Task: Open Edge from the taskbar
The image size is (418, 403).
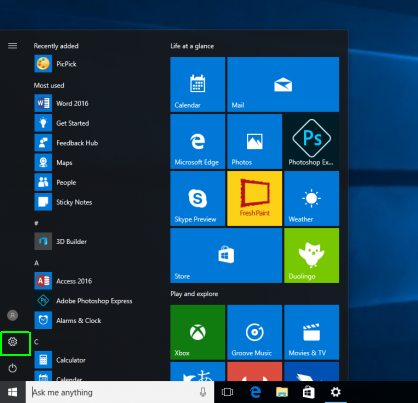Action: coord(255,392)
